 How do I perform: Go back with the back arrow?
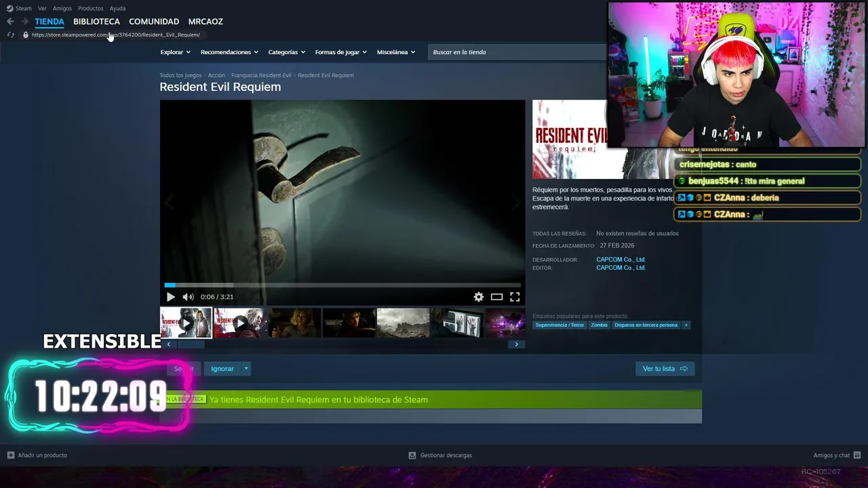click(x=10, y=22)
